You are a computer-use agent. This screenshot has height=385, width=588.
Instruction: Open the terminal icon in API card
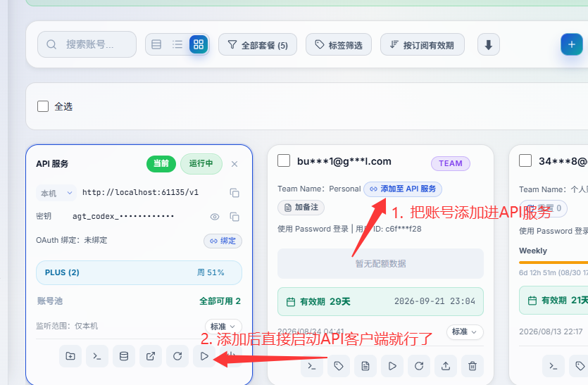click(x=97, y=356)
